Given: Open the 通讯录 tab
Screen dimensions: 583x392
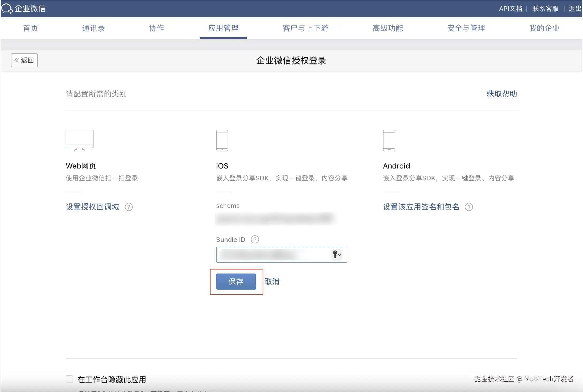Looking at the screenshot, I should click(x=93, y=28).
